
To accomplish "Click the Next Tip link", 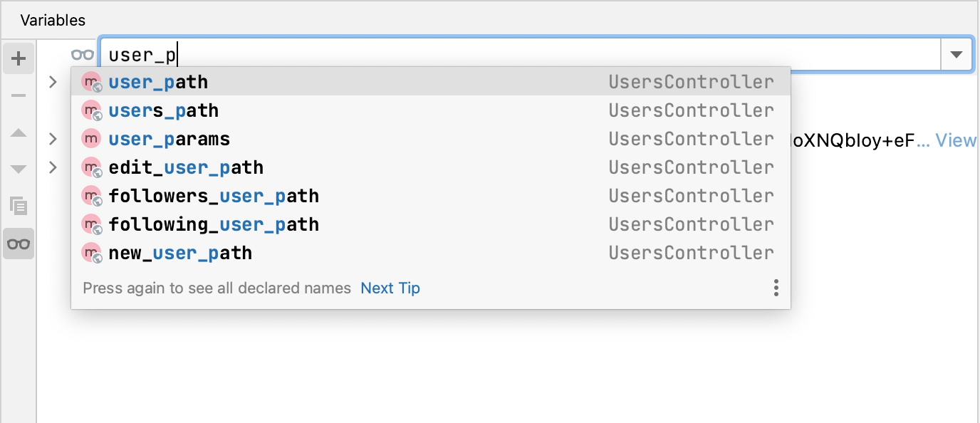I will tap(390, 288).
